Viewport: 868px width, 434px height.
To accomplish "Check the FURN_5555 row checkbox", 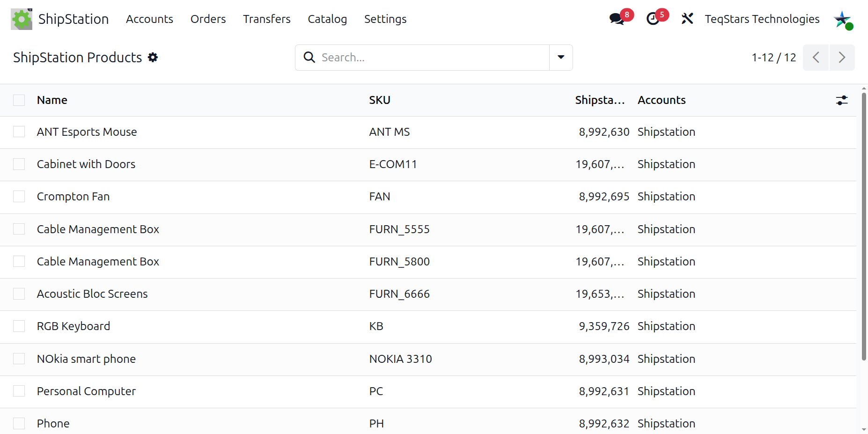I will click(x=19, y=229).
